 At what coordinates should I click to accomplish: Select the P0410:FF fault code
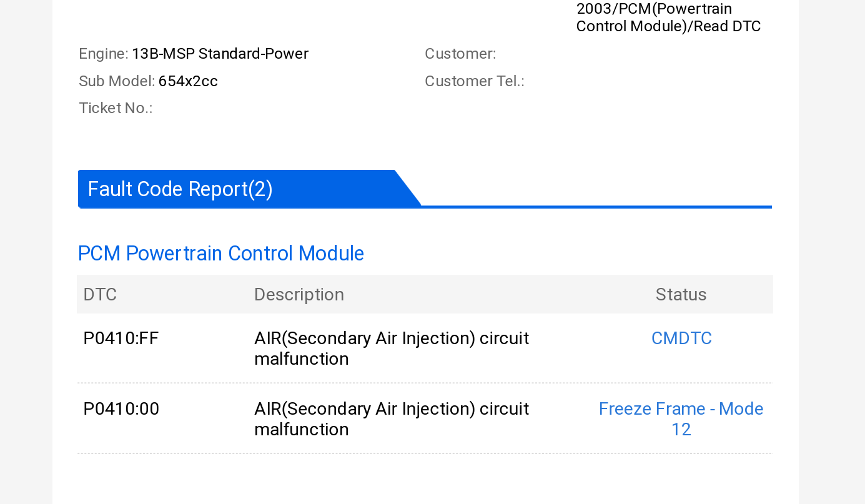point(121,338)
